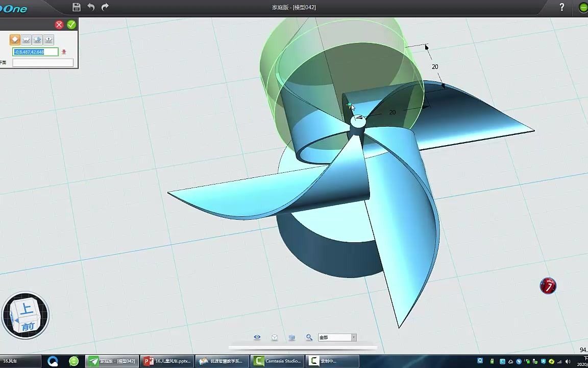588x368 pixels.
Task: Click the yellow-green plus tray icon
Action: tap(552, 361)
